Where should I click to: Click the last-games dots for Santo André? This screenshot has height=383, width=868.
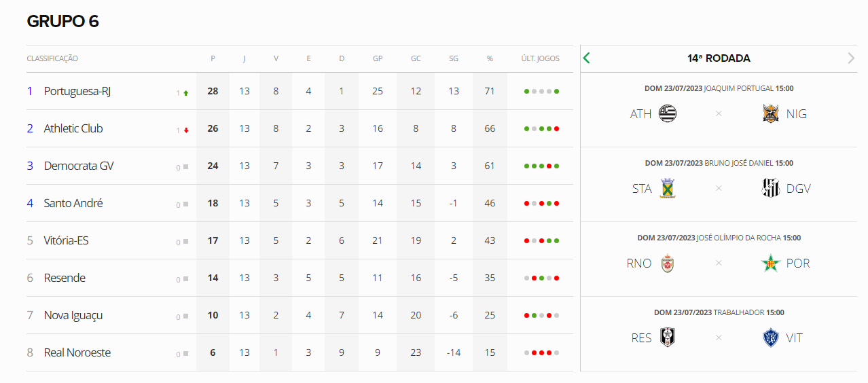click(541, 203)
